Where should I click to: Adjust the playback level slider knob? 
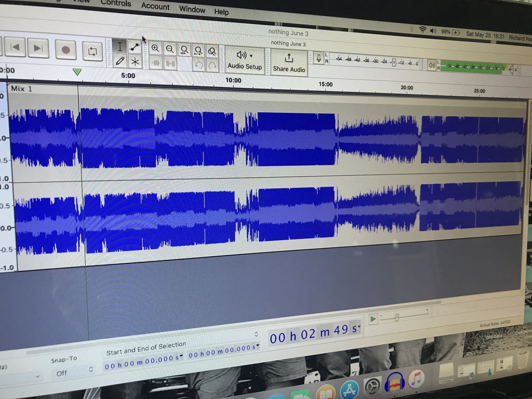pyautogui.click(x=511, y=70)
